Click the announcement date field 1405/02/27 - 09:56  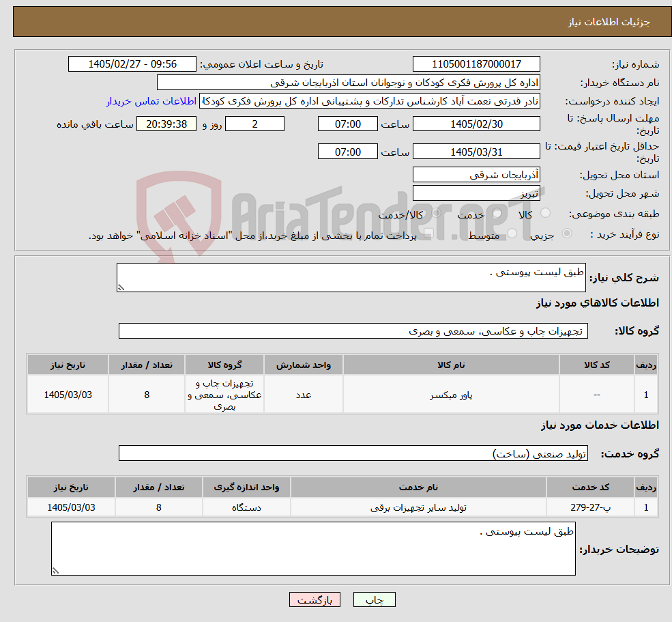coord(132,64)
